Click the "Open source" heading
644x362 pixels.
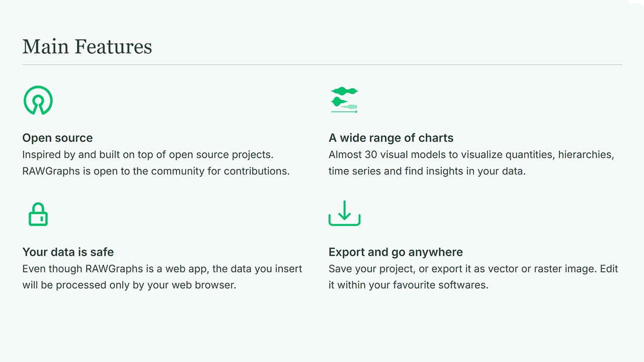coord(57,138)
